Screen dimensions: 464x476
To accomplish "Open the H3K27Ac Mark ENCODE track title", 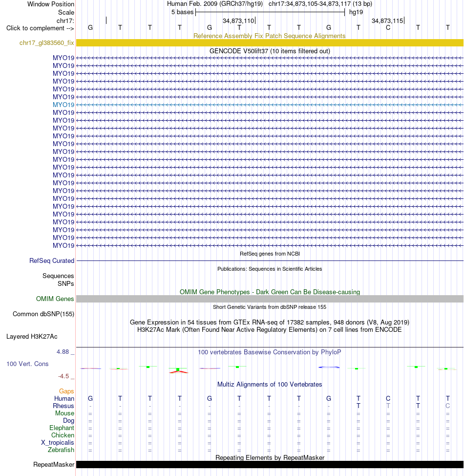I will tap(270, 330).
